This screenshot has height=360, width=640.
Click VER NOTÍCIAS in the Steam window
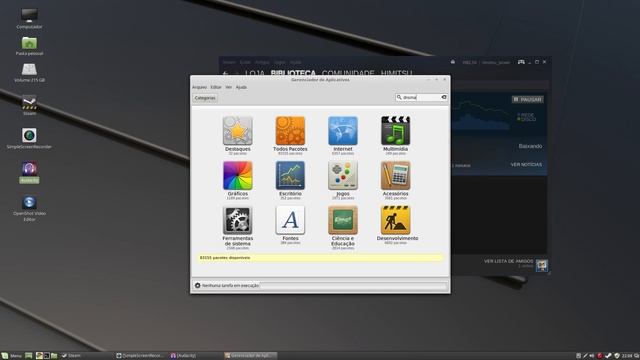pyautogui.click(x=526, y=164)
